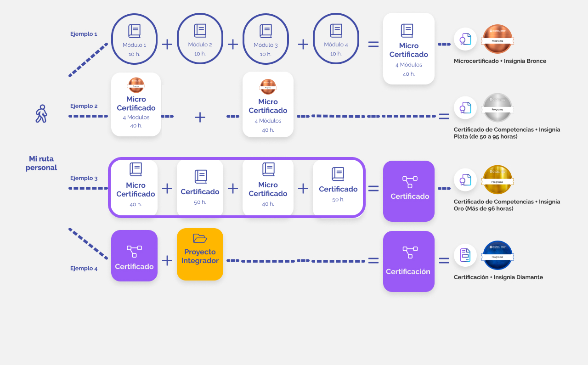Select the Ejemplo 1 label
Image resolution: width=588 pixels, height=365 pixels.
84,34
